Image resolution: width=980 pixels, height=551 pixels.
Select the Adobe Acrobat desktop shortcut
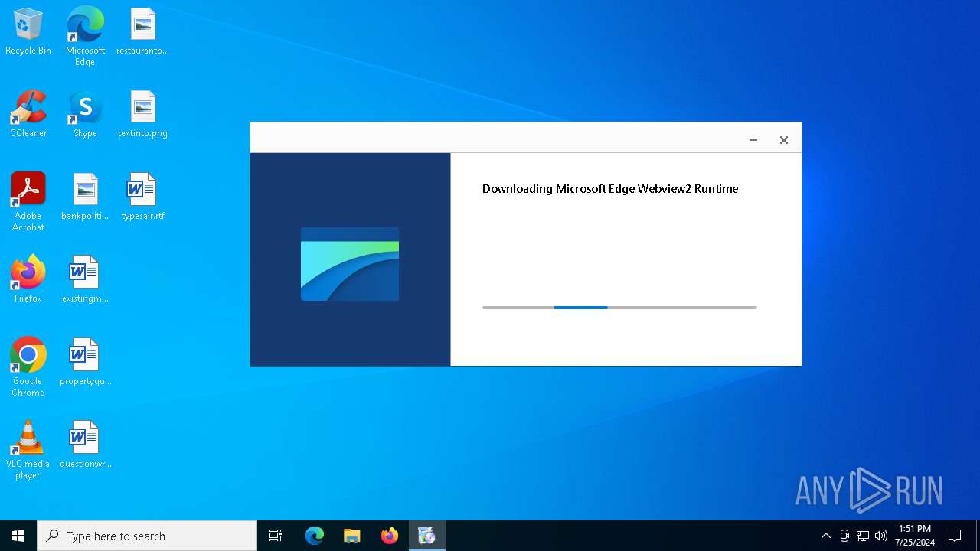tap(28, 201)
